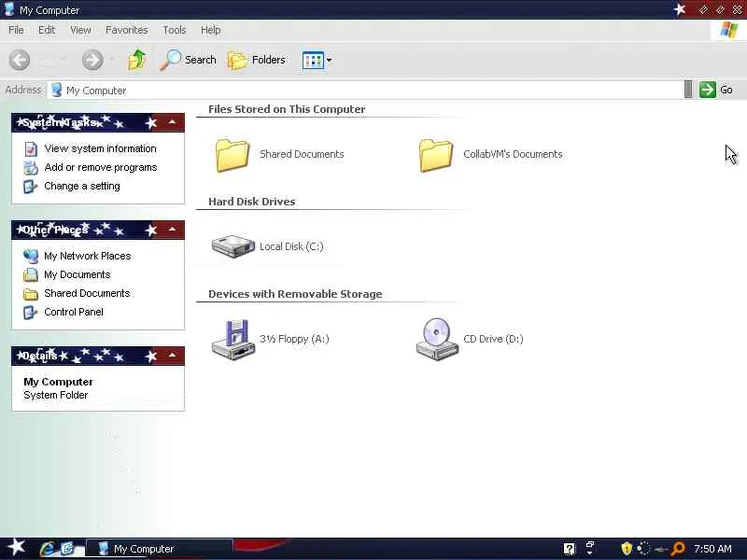Click the 7:50 AM taskbar clock

click(x=712, y=549)
